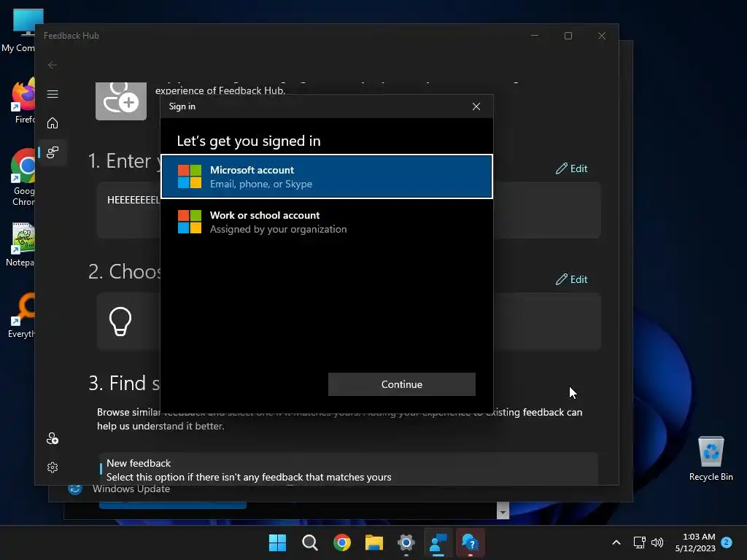The width and height of the screenshot is (747, 560).
Task: Select the Notepad++ desktop shortcut
Action: (x=20, y=245)
